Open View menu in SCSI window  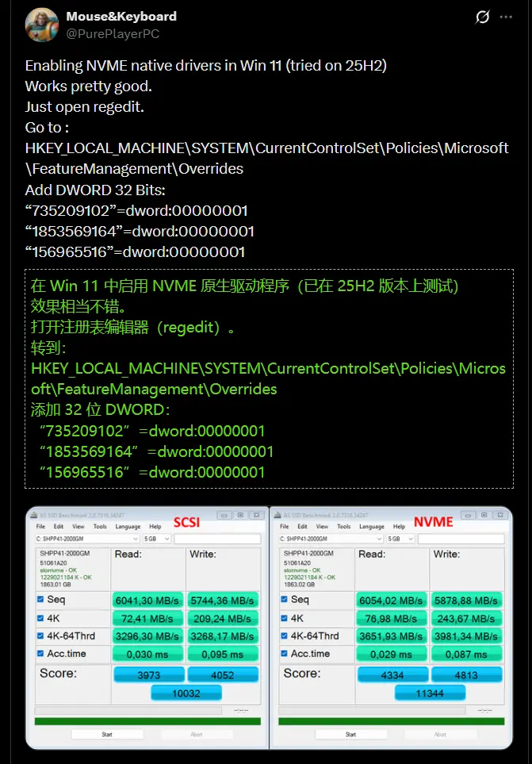point(78,526)
